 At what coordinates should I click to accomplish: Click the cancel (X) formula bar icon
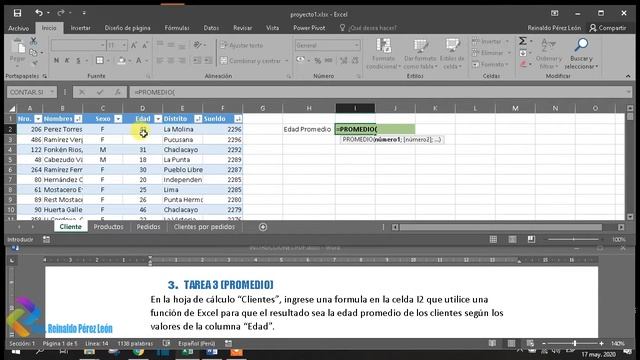[x=82, y=92]
